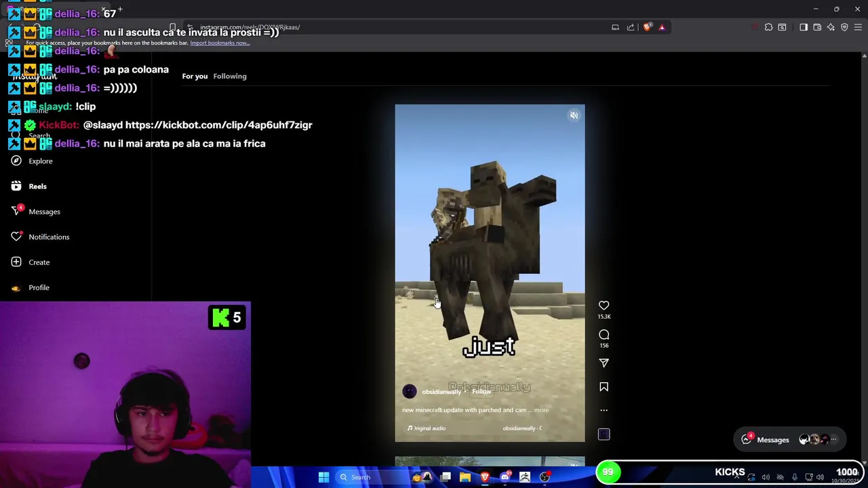This screenshot has height=488, width=868.
Task: Open the browser hamburger menu
Action: click(858, 27)
